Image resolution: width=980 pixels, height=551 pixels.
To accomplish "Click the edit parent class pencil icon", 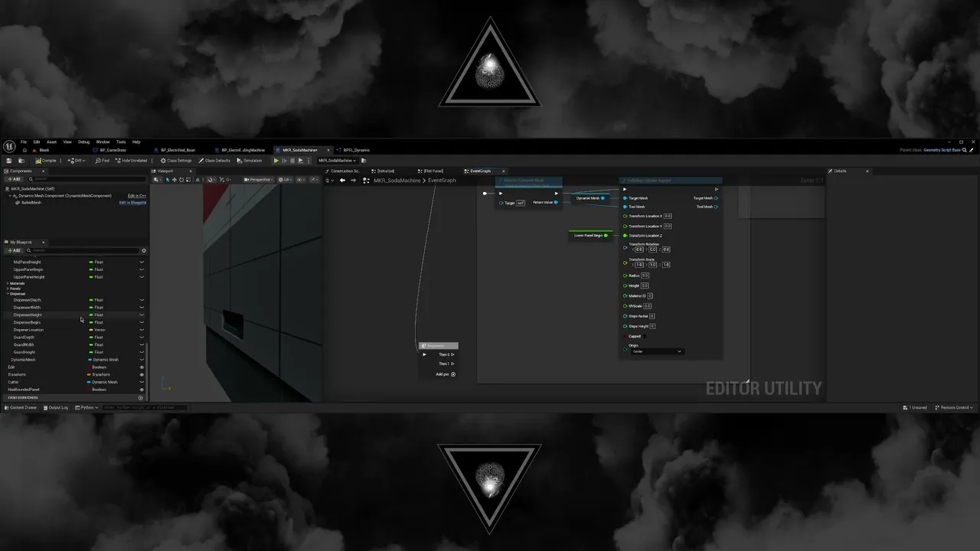I will [x=972, y=150].
